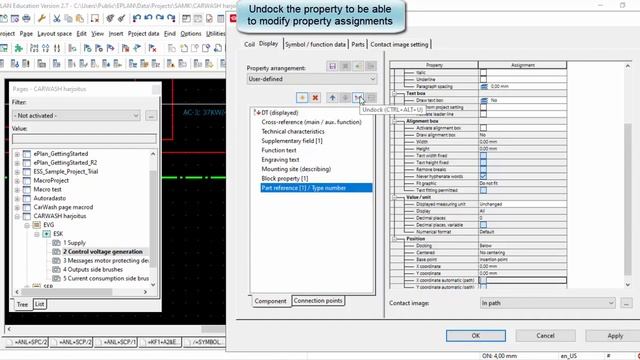
Task: Select page 1 Supply in tree
Action: pos(74,243)
